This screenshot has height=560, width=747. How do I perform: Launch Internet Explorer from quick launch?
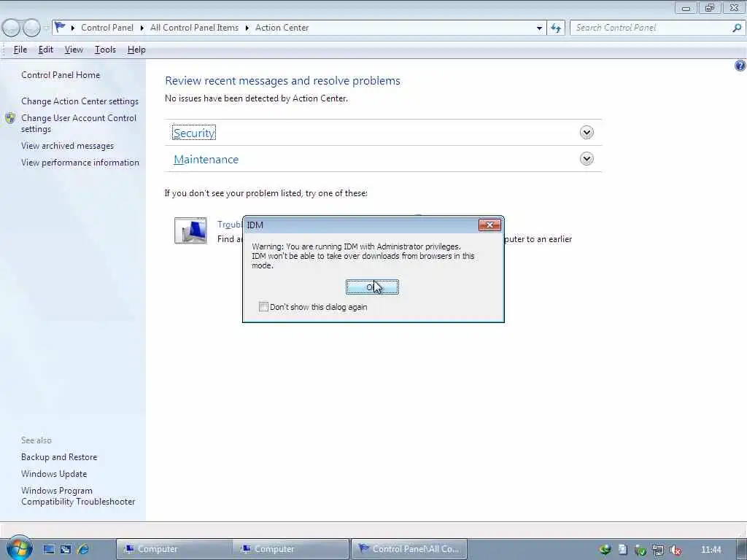(83, 549)
